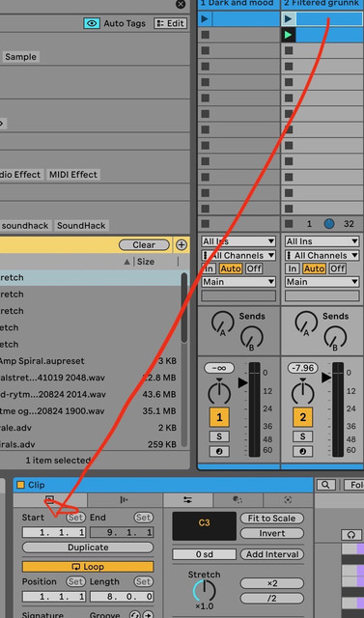Click the track 2 volume value -7.96
This screenshot has height=618, width=364.
303,368
